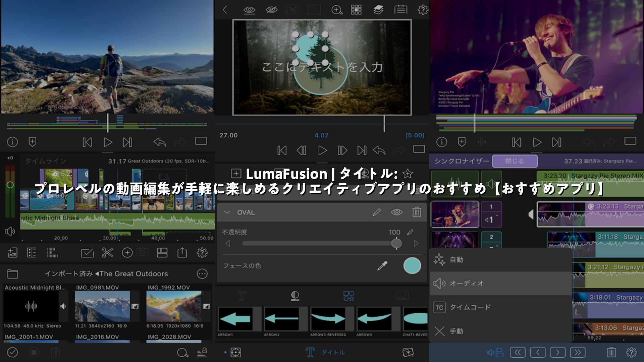The image size is (644, 362).
Task: Expand audio track 1 selector dropdown
Action: (x=491, y=220)
